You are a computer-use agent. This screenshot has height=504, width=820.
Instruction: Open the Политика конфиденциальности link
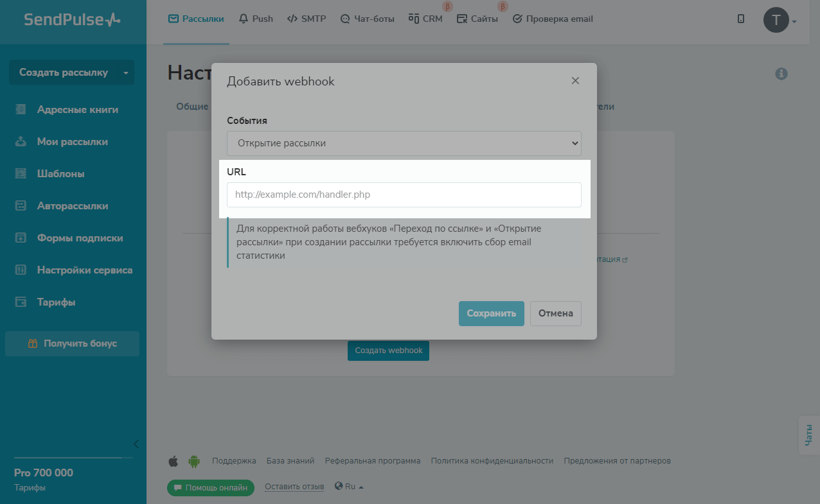[492, 461]
